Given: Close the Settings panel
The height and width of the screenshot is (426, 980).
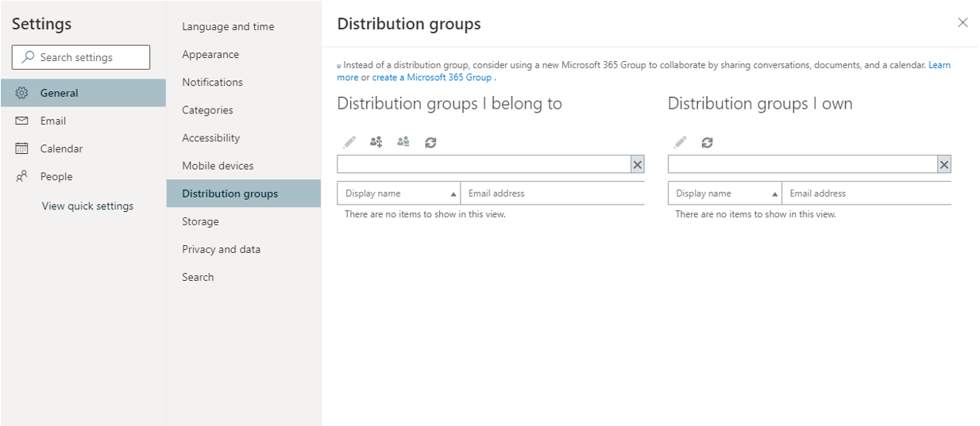Looking at the screenshot, I should (963, 23).
